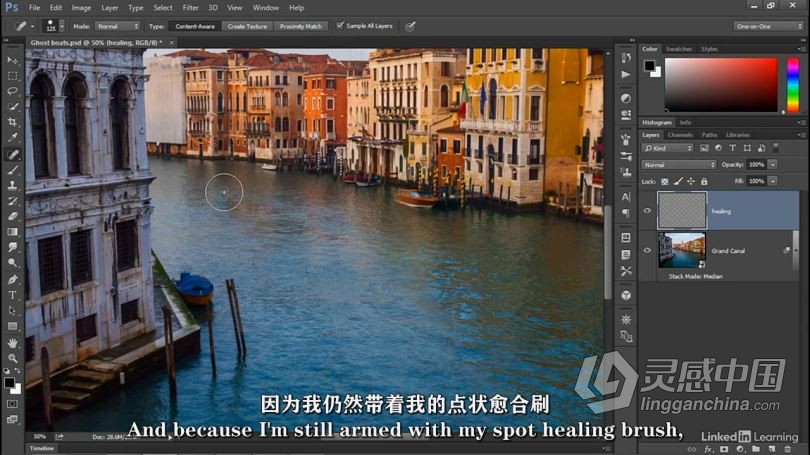This screenshot has width=810, height=455.
Task: Open the layer Kind filter dropdown
Action: point(667,148)
